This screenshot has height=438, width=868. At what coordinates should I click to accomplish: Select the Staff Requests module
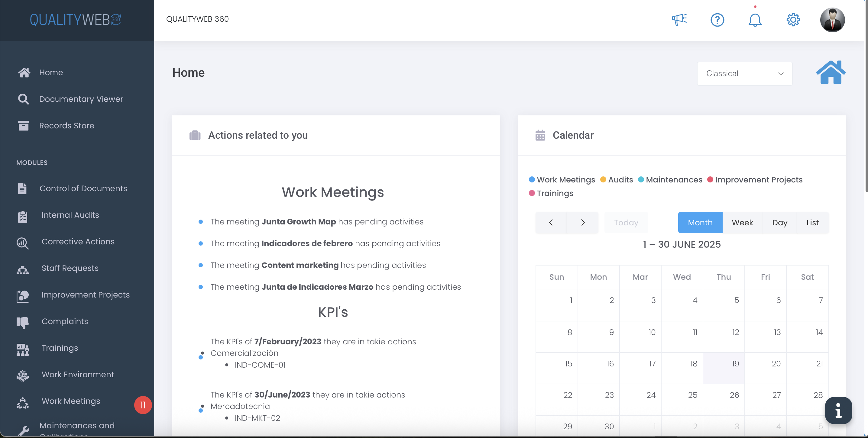(x=70, y=268)
